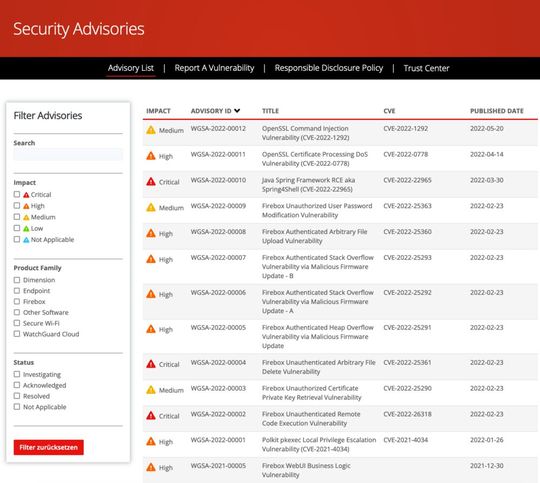Enable the Dimension product family filter
The width and height of the screenshot is (540, 483).
click(17, 280)
